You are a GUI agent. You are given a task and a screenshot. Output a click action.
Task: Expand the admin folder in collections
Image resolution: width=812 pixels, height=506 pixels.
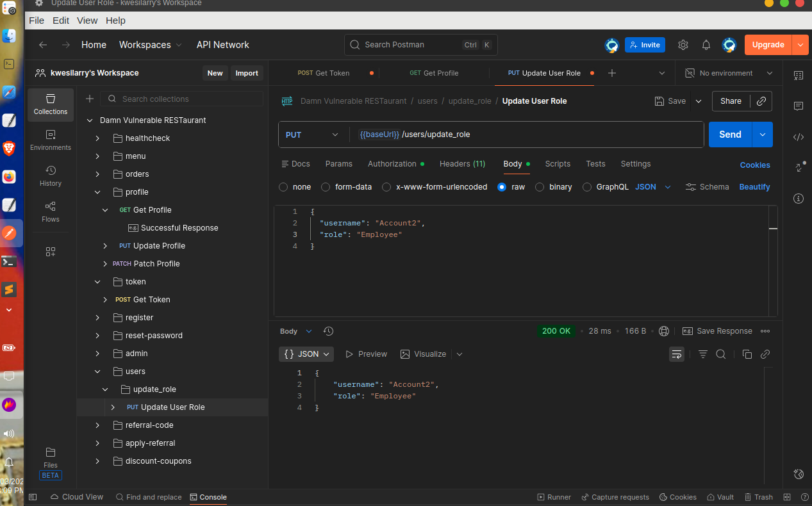point(97,354)
